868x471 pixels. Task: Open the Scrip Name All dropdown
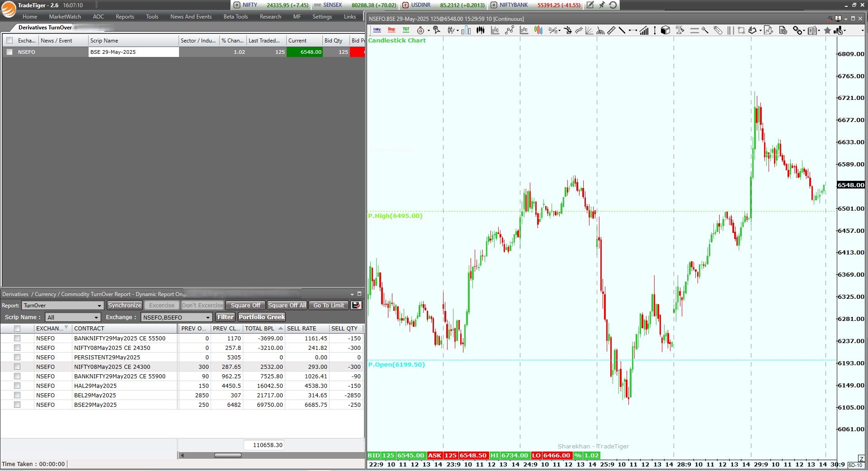(72, 317)
